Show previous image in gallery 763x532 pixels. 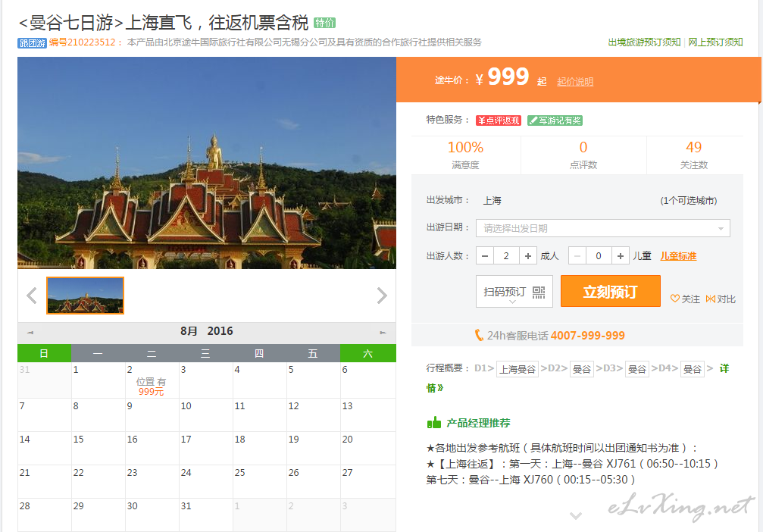tap(32, 296)
